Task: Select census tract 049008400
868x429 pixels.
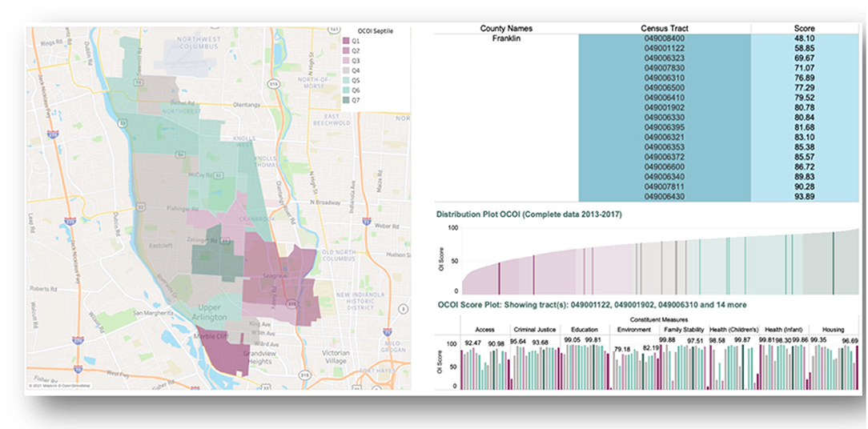Action: click(x=665, y=38)
